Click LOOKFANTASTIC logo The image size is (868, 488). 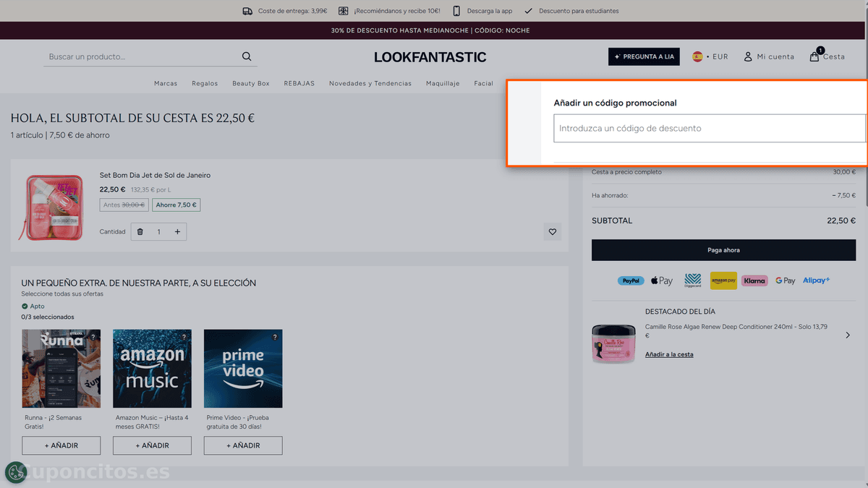pos(430,57)
